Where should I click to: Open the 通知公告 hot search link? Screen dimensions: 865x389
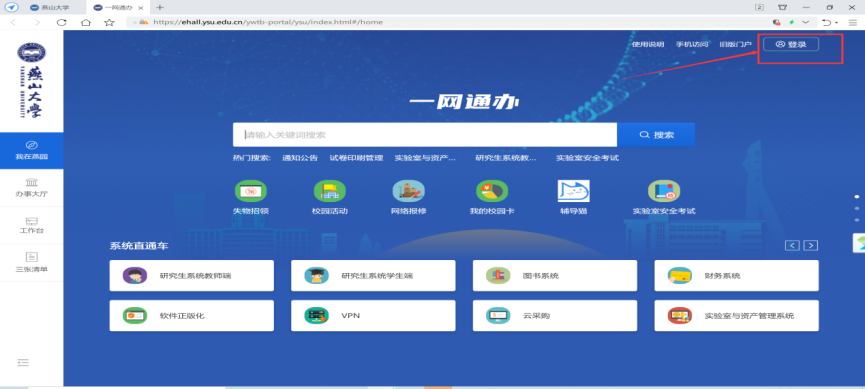(300, 158)
